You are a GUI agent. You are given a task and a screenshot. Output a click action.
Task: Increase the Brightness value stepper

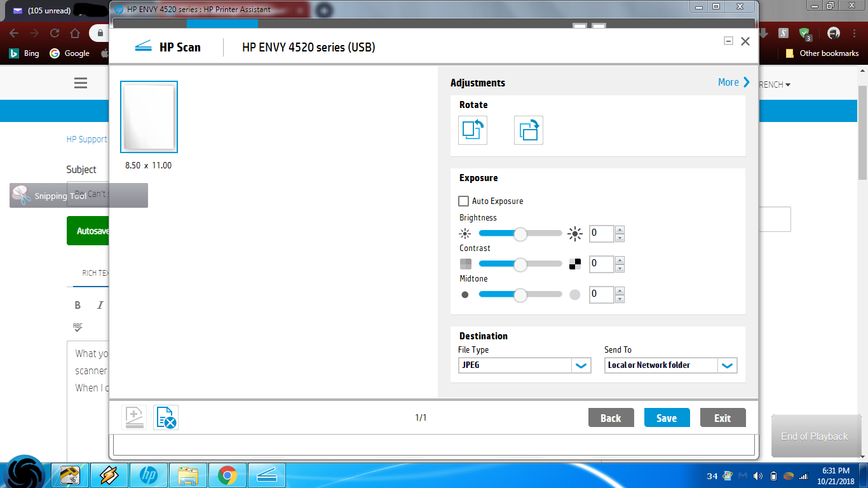pyautogui.click(x=620, y=229)
